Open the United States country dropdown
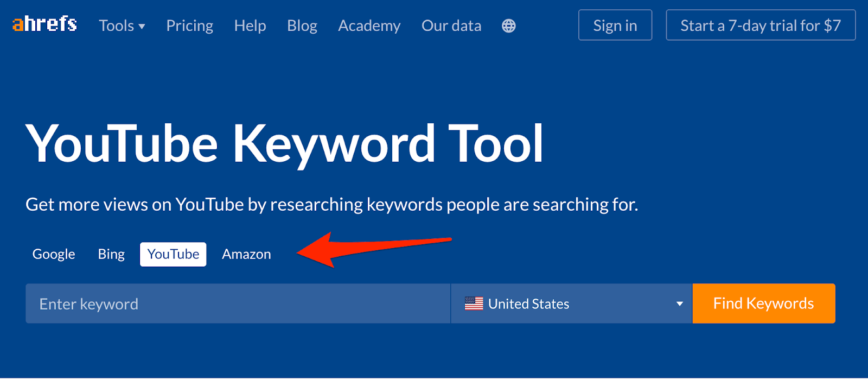This screenshot has height=392, width=868. click(572, 304)
